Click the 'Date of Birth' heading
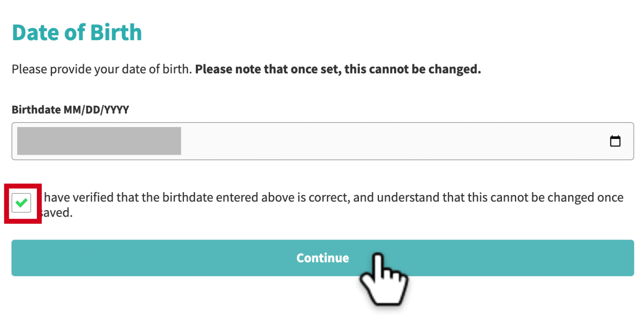Image resolution: width=644 pixels, height=318 pixels. [77, 32]
